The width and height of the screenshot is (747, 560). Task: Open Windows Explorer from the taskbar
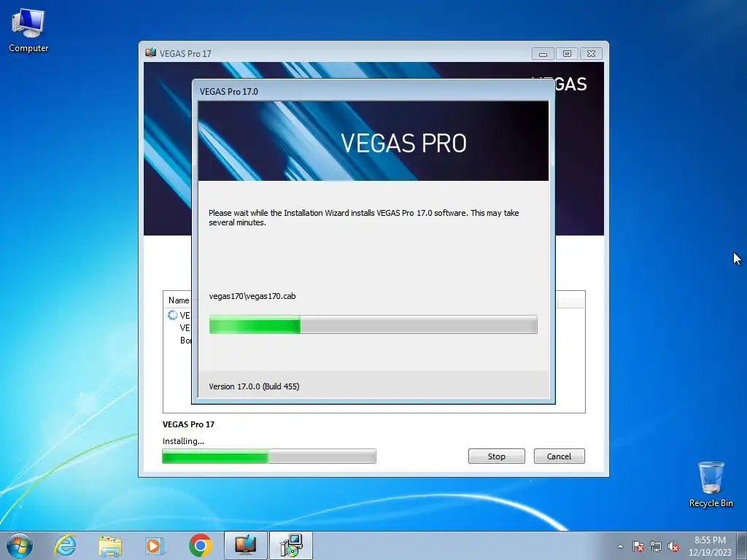coord(110,545)
